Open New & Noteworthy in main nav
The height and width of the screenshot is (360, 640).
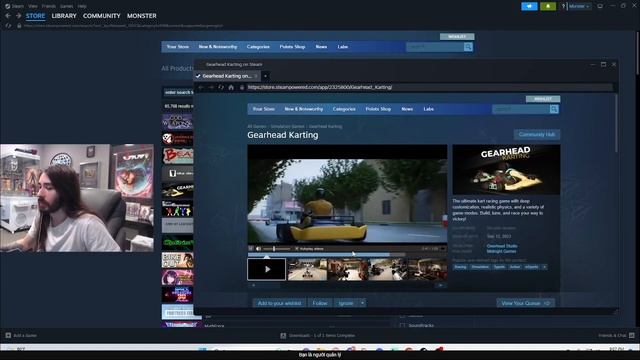pyautogui.click(x=218, y=47)
